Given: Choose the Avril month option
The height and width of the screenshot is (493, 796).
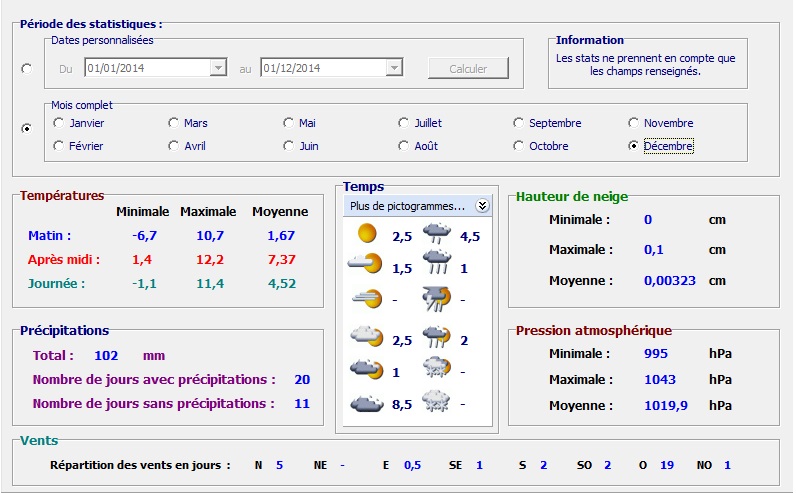Looking at the screenshot, I should [x=187, y=146].
